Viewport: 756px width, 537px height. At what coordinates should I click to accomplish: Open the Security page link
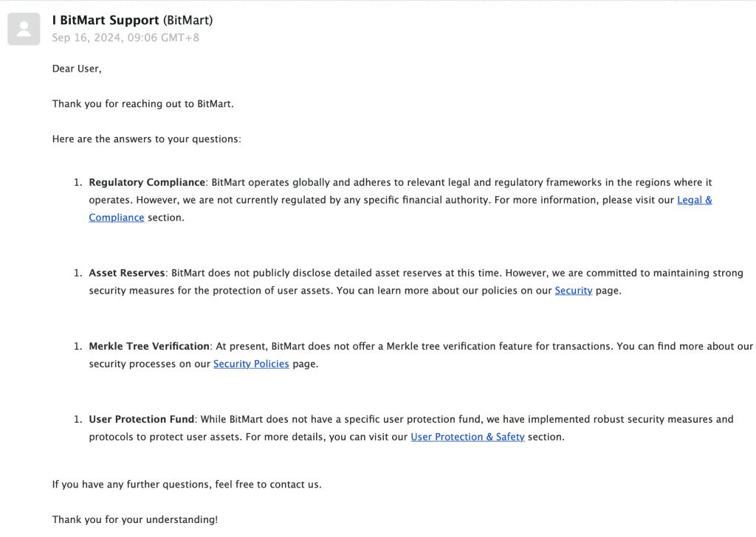(x=574, y=291)
